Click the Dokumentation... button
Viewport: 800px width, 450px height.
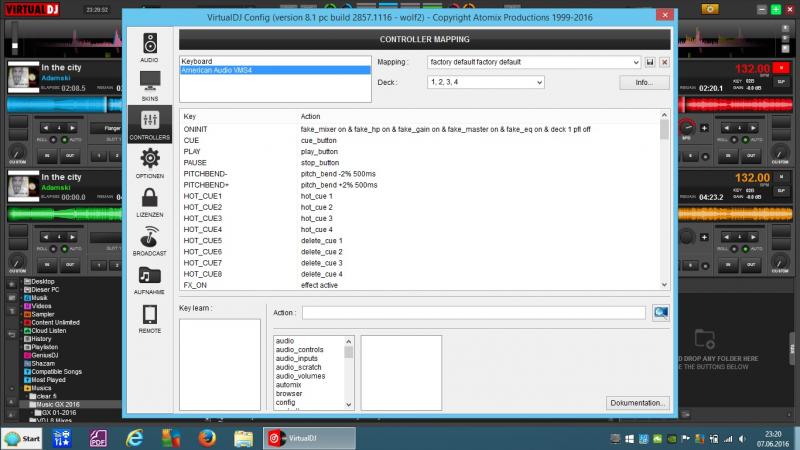pyautogui.click(x=637, y=403)
